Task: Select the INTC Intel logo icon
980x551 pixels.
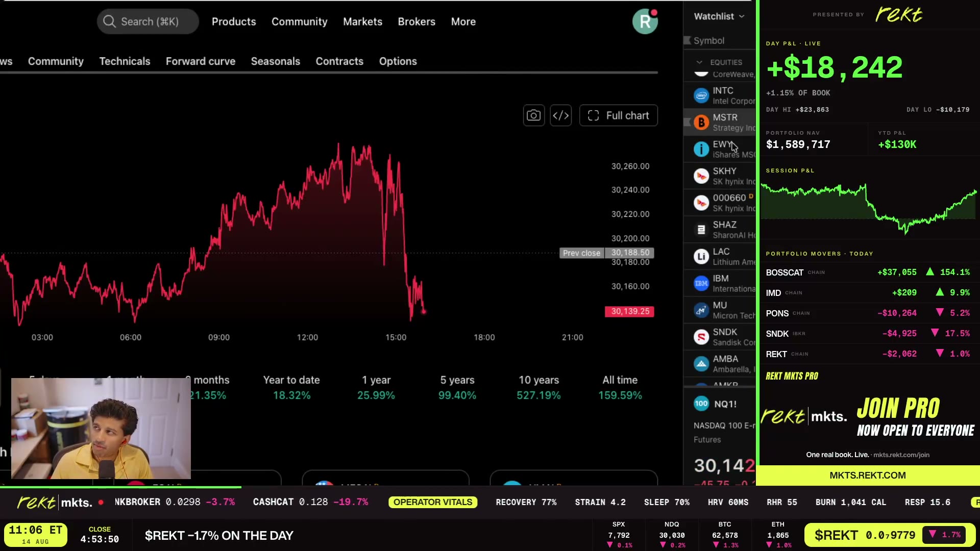Action: coord(701,95)
